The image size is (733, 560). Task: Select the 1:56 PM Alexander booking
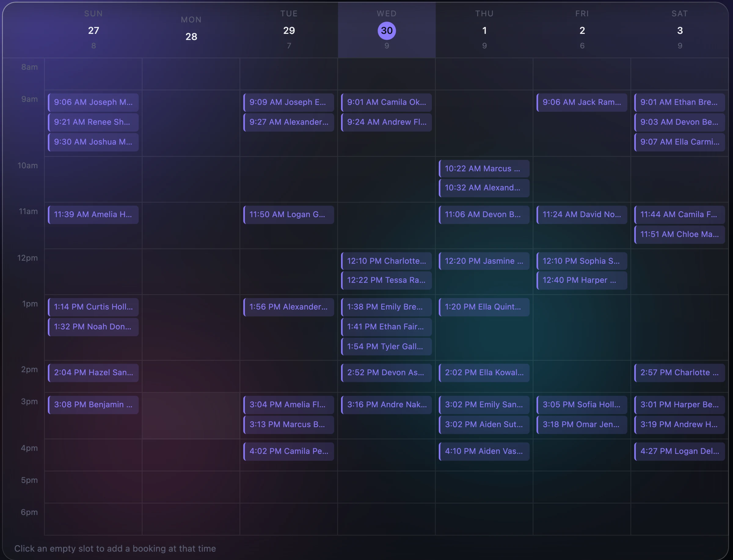tap(289, 307)
